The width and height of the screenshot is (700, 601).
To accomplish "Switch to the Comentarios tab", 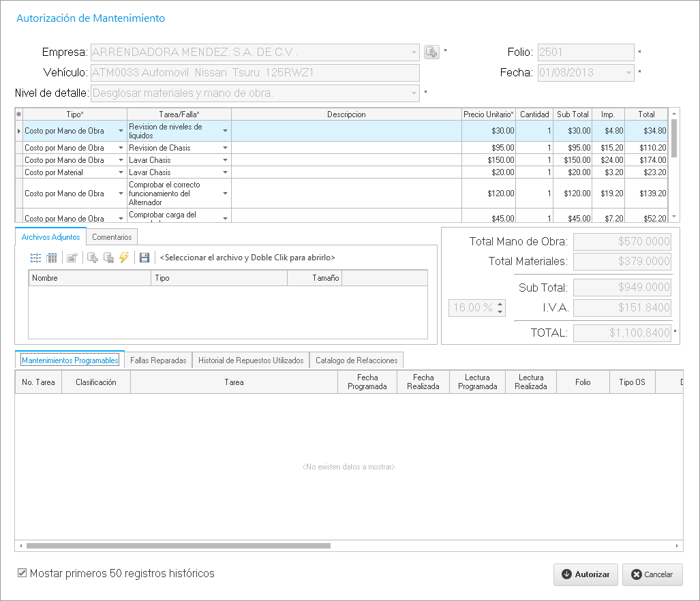I will pos(114,236).
